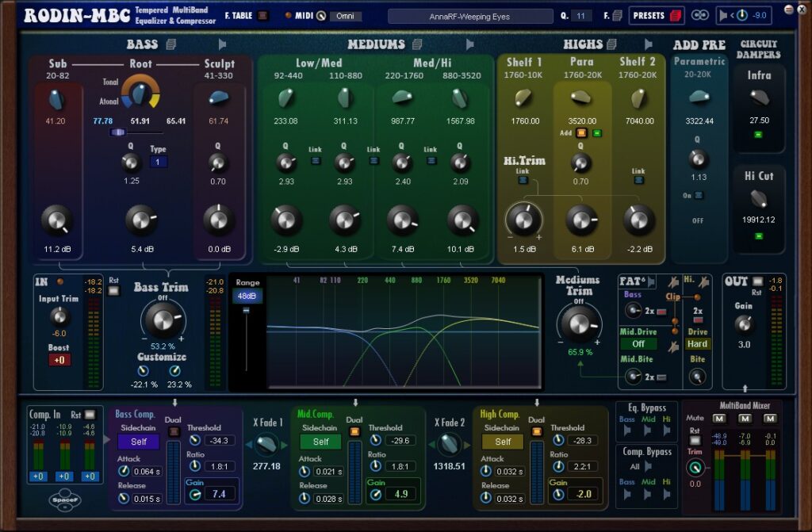This screenshot has height=532, width=812.
Task: Click the linked-rings icon beside Presets
Action: [x=700, y=15]
